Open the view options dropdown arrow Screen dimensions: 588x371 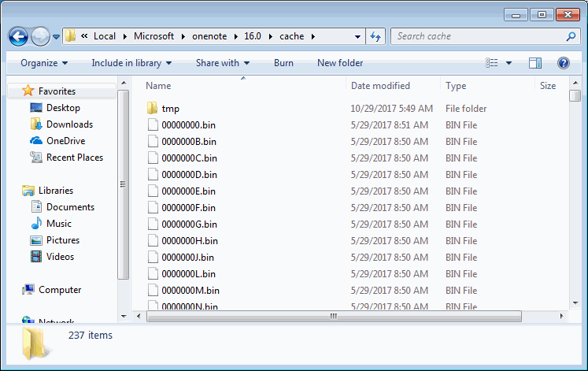508,63
